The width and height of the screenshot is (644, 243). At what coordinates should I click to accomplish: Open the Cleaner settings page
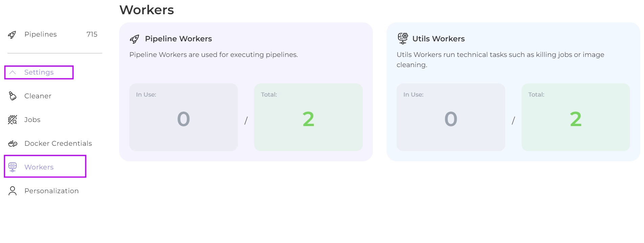[x=38, y=96]
